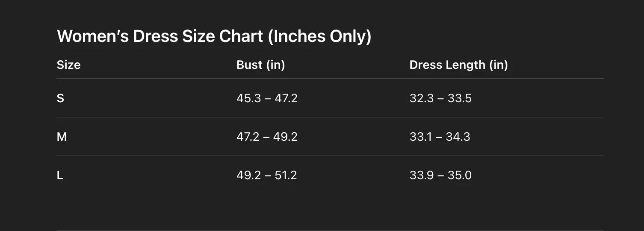The width and height of the screenshot is (644, 231).
Task: Click the 32.3 minimum dress length value
Action: tap(421, 98)
